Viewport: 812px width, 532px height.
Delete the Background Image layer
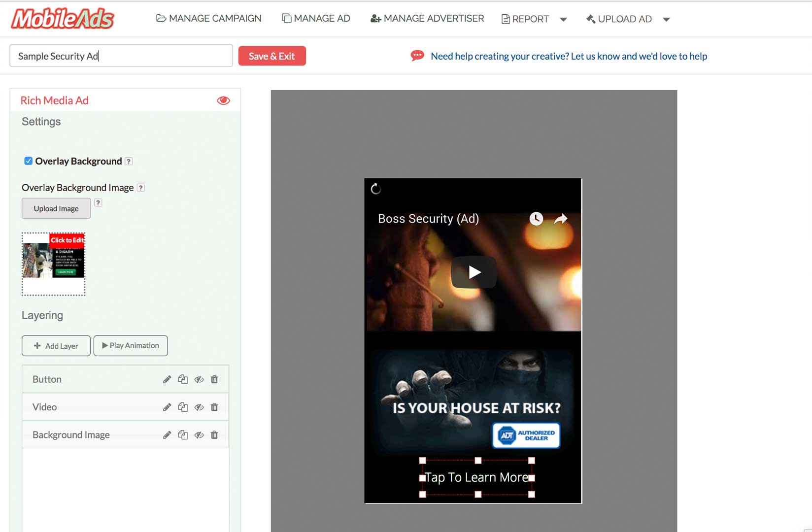tap(214, 435)
